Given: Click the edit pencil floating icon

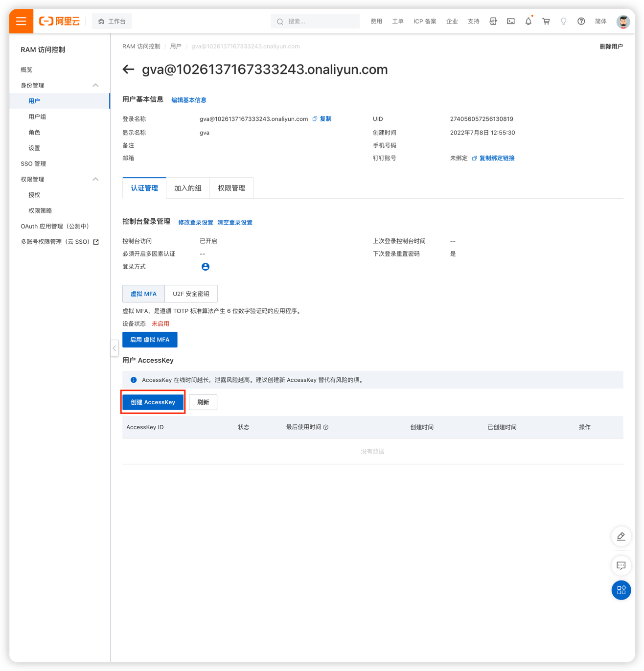Looking at the screenshot, I should [x=621, y=536].
